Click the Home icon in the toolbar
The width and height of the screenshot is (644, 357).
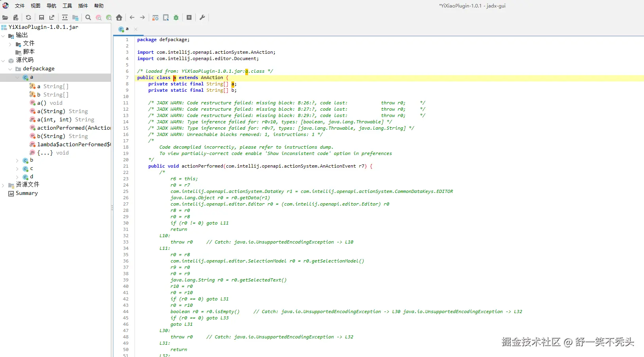[x=119, y=17]
